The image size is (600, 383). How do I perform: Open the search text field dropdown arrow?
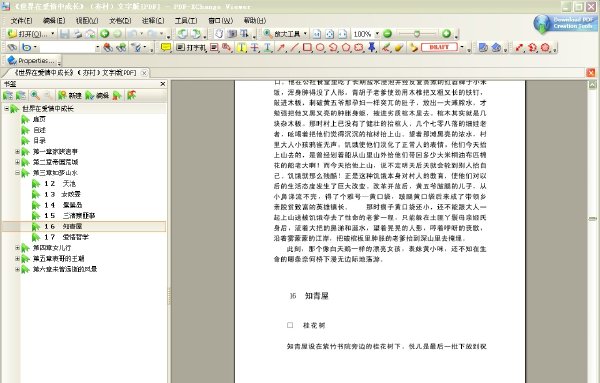97,47
